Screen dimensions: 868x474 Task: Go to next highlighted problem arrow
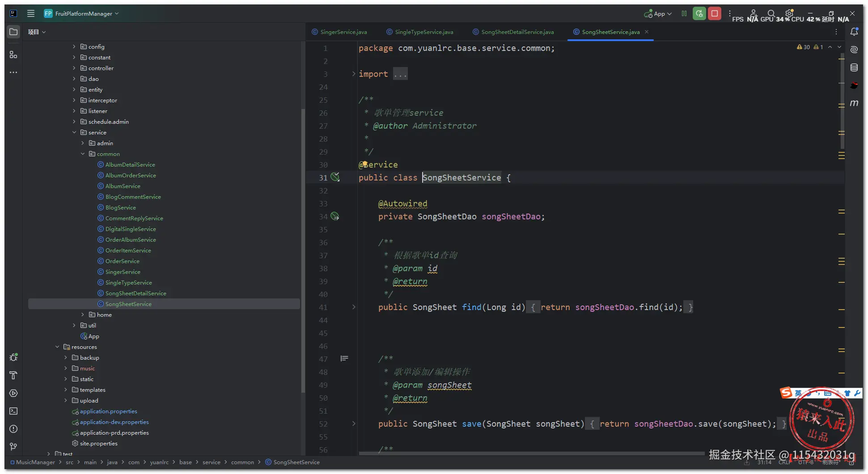click(x=839, y=47)
